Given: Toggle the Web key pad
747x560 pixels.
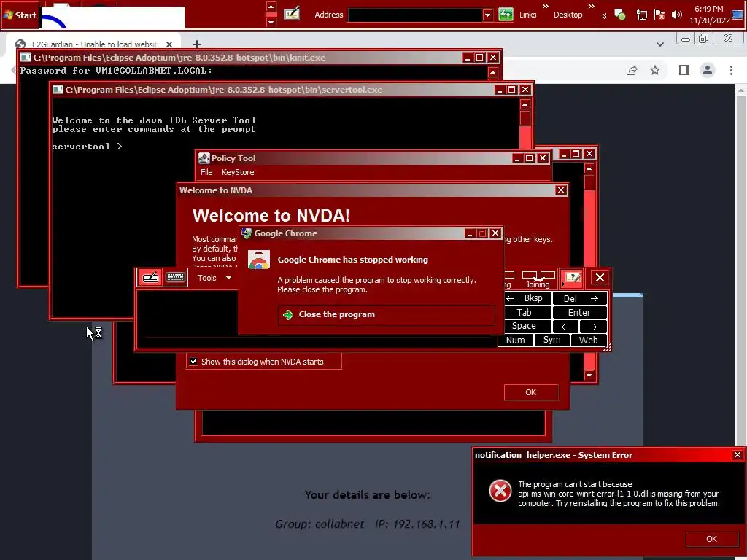Looking at the screenshot, I should [589, 340].
